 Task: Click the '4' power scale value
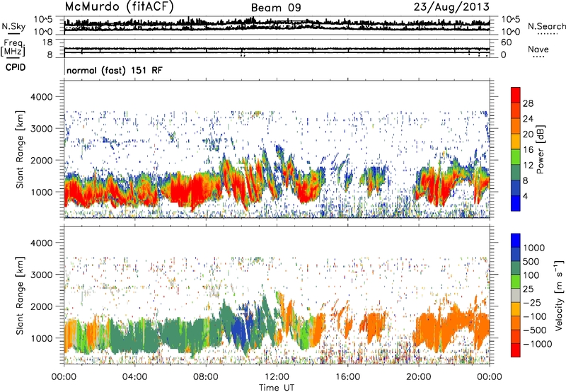[x=526, y=196]
